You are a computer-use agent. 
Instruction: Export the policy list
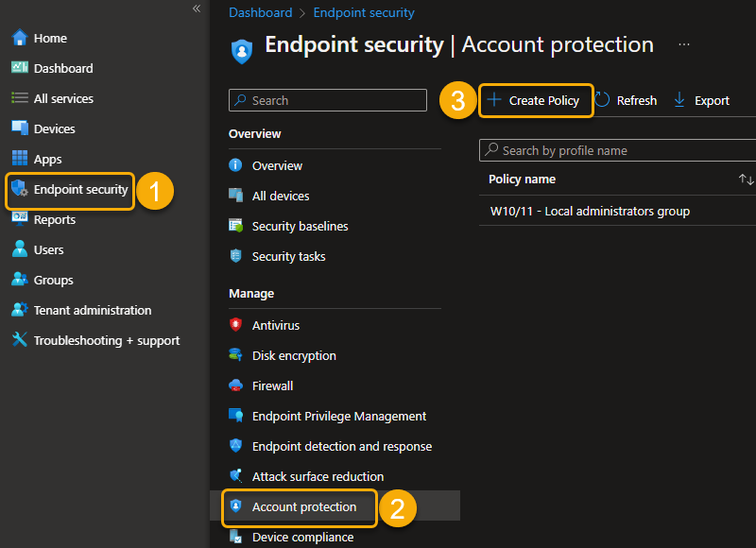[x=701, y=100]
